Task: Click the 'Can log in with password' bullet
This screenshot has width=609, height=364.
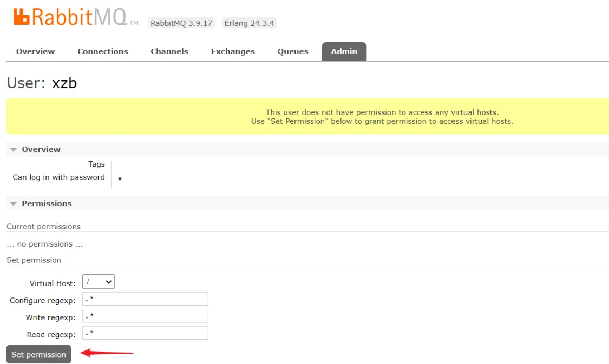Action: (120, 179)
